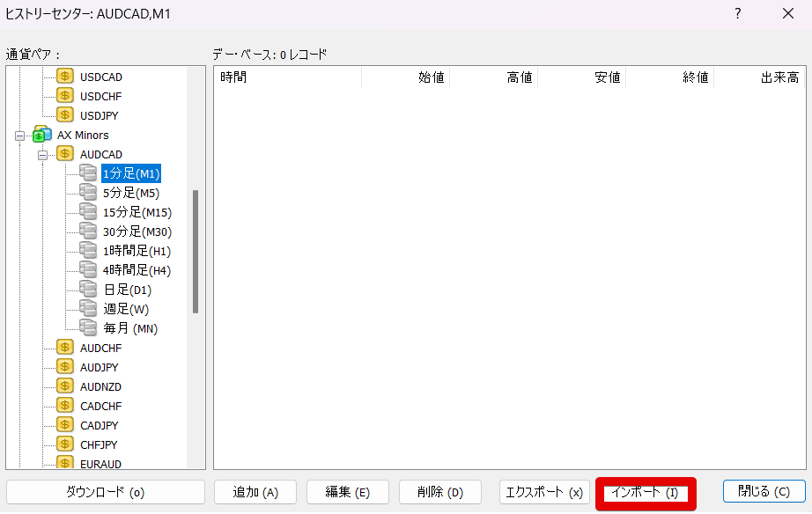Image resolution: width=812 pixels, height=514 pixels.
Task: Click the USDCAD coin icon
Action: pos(65,77)
